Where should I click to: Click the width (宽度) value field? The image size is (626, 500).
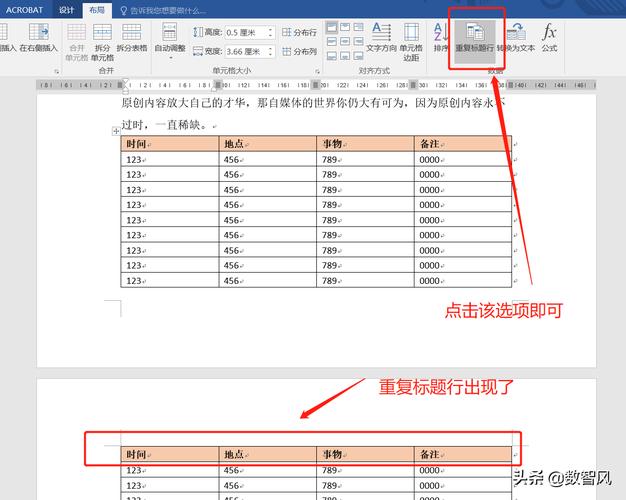246,52
